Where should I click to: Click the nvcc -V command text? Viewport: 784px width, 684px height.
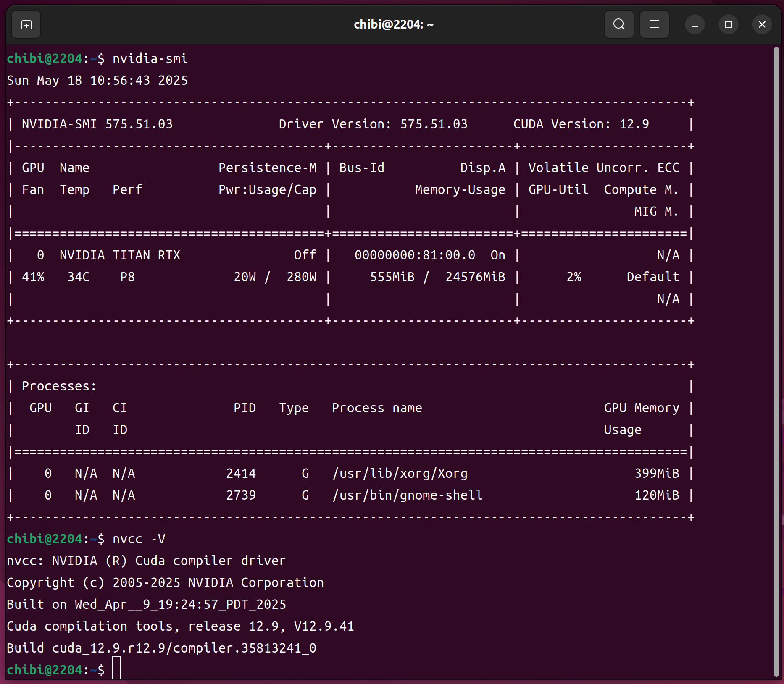(x=139, y=539)
